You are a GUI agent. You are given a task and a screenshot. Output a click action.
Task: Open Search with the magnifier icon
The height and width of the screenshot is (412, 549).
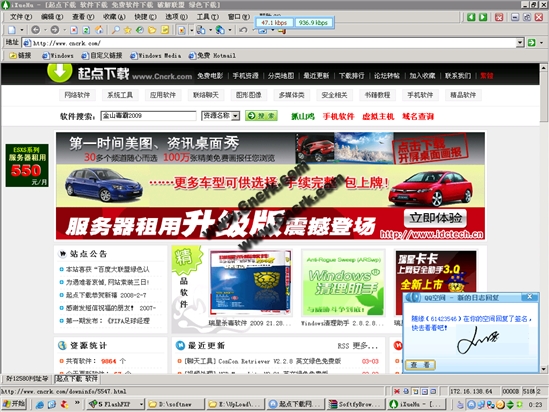pos(116,30)
